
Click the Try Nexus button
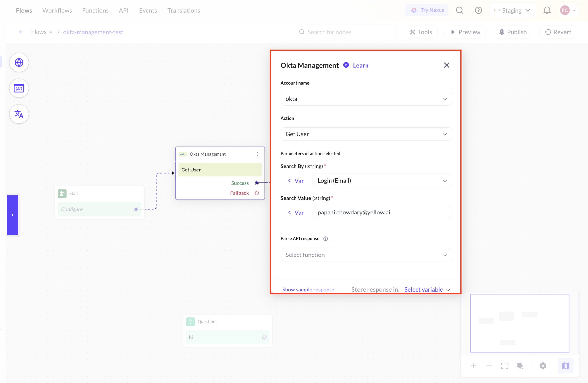coord(427,10)
